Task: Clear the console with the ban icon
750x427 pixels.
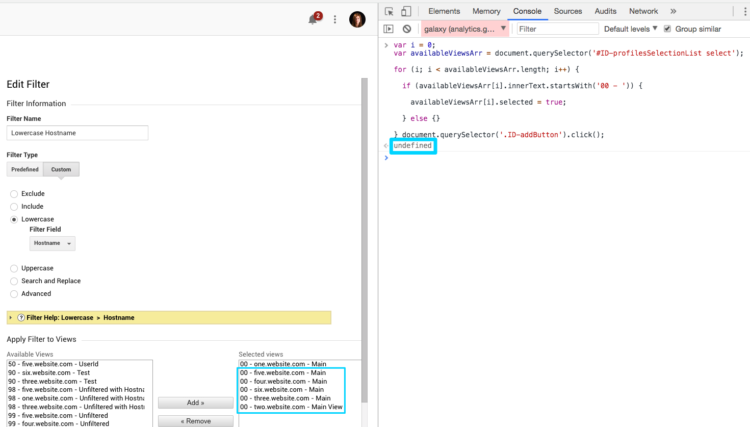Action: point(407,29)
